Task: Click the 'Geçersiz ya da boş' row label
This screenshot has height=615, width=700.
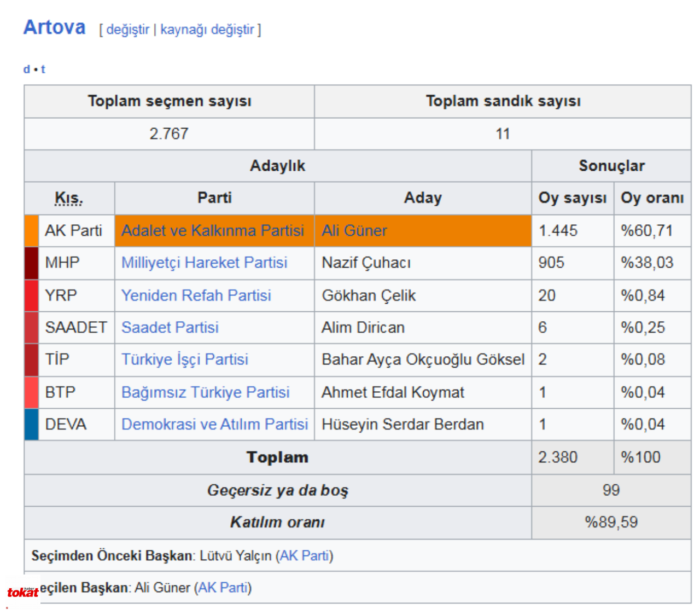Action: coord(278,490)
